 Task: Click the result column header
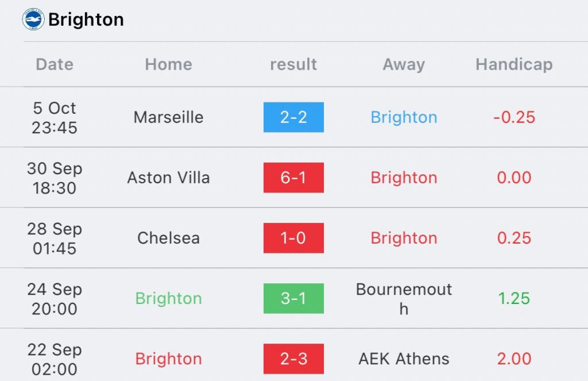tap(293, 64)
